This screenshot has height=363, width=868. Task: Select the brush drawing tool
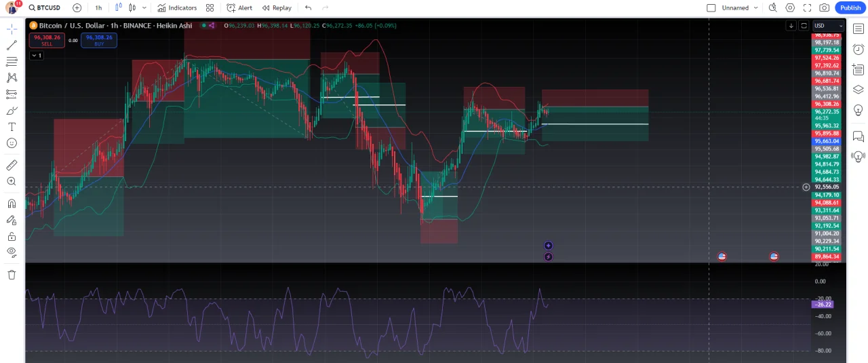pyautogui.click(x=12, y=111)
